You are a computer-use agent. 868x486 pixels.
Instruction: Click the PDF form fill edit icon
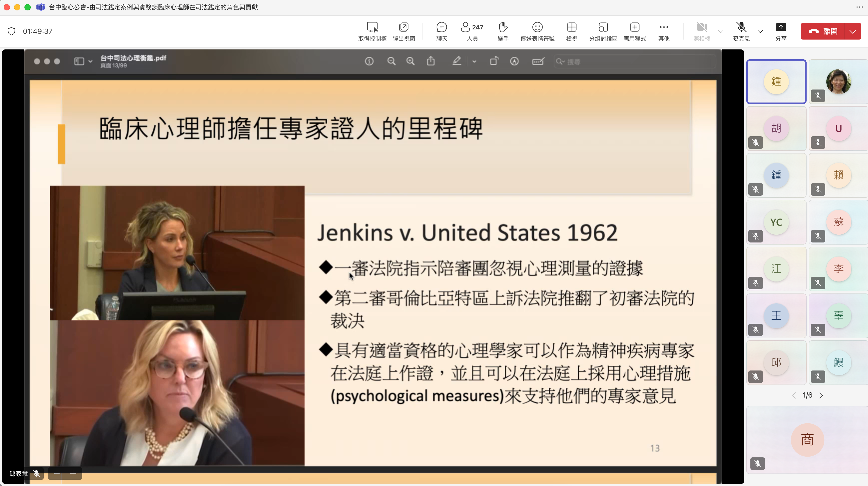click(538, 61)
